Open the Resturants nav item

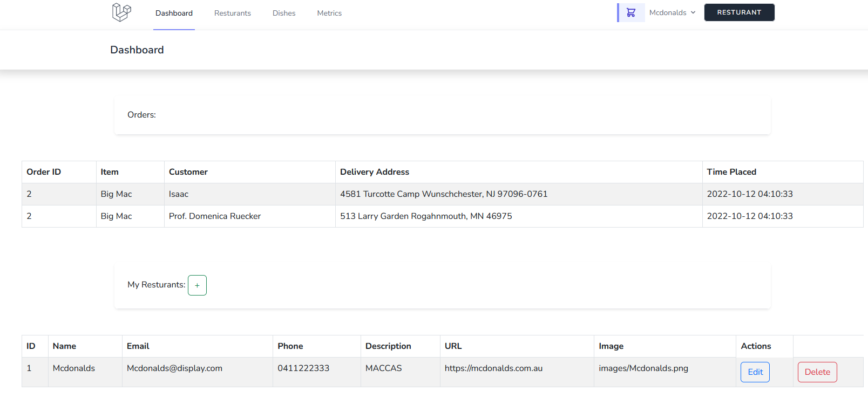pyautogui.click(x=233, y=13)
